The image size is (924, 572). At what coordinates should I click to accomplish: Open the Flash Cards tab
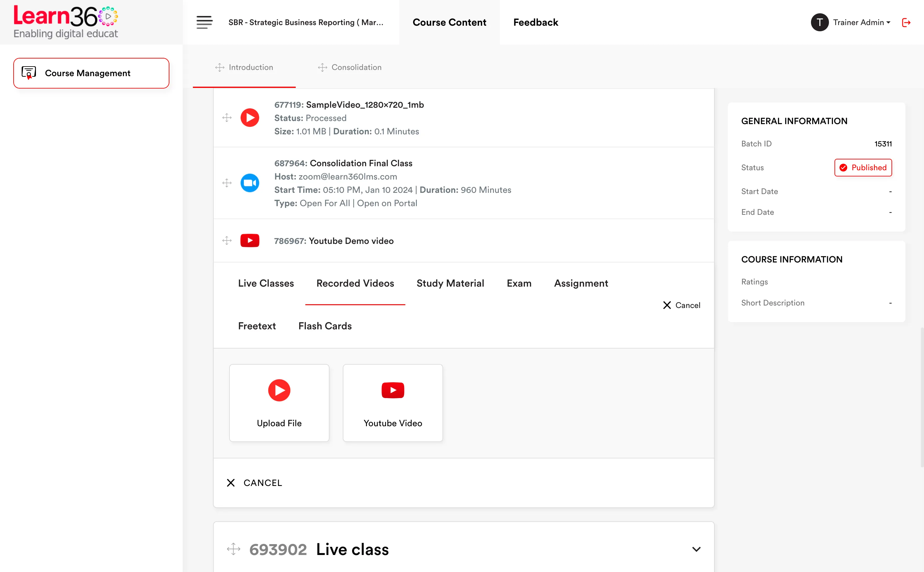(325, 326)
